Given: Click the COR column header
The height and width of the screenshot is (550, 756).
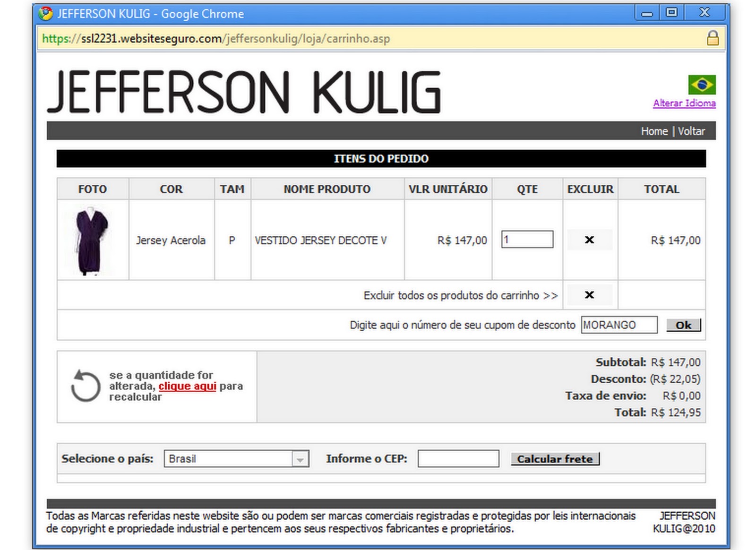Looking at the screenshot, I should point(171,189).
